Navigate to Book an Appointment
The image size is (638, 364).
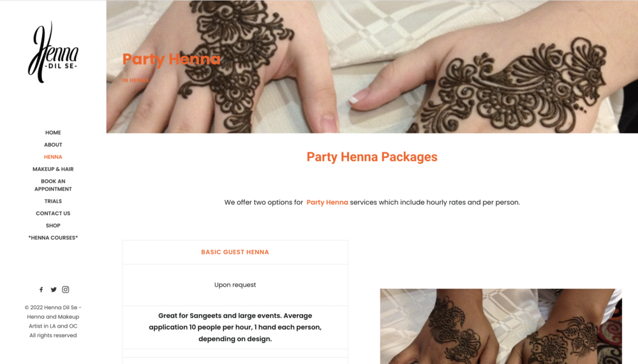(x=53, y=185)
